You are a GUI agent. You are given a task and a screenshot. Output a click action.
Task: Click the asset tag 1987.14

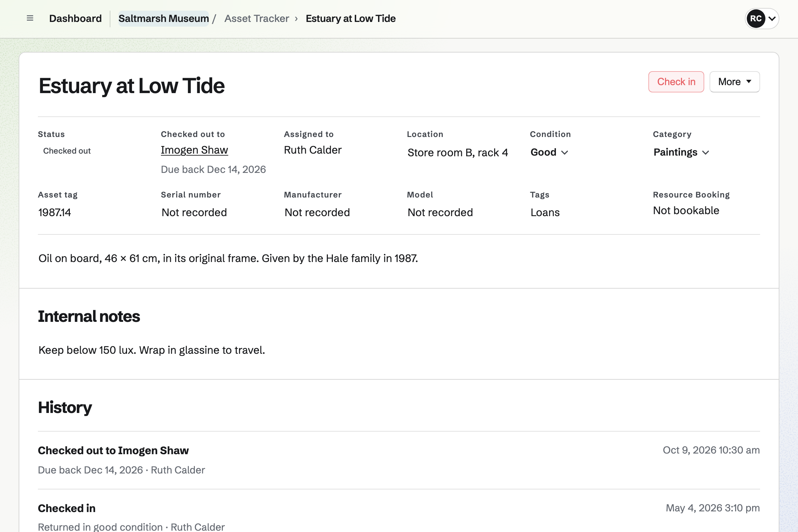click(x=55, y=212)
